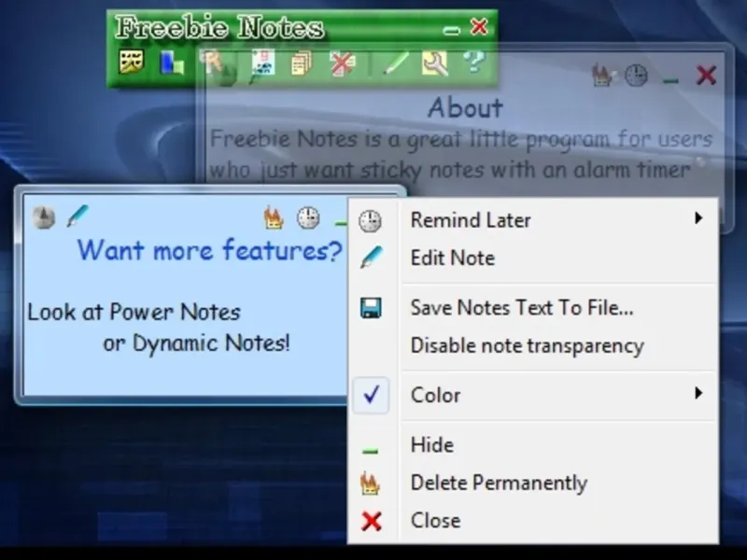The height and width of the screenshot is (560, 747).
Task: Open the Color submenu
Action: pos(533,395)
